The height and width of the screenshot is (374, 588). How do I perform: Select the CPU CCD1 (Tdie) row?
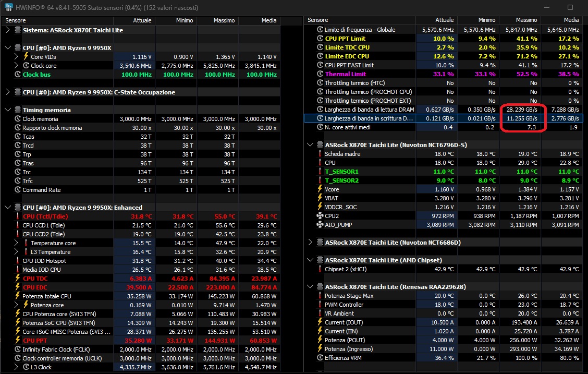click(141, 225)
